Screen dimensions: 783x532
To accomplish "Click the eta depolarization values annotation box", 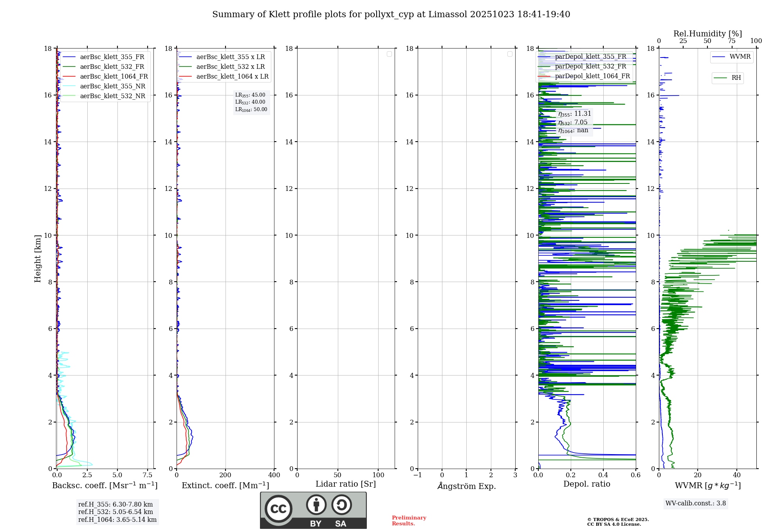I will tap(574, 122).
